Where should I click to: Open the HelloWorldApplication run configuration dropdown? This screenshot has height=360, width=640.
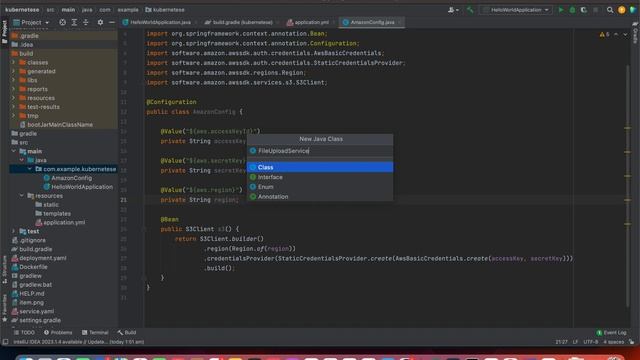tap(516, 10)
